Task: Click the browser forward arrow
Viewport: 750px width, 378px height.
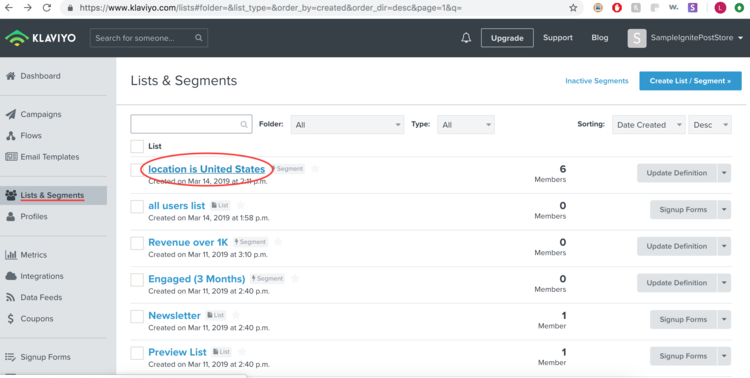Action: click(x=28, y=8)
